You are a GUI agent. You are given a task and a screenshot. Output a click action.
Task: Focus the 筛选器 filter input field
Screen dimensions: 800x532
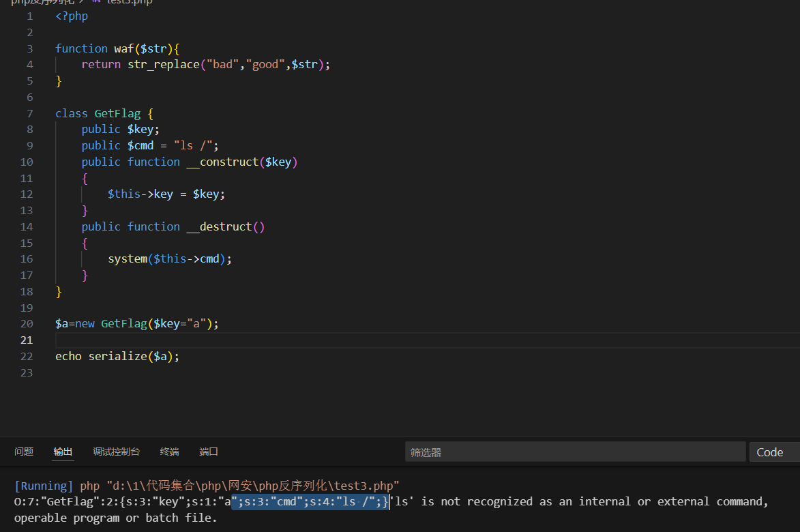[x=575, y=452]
